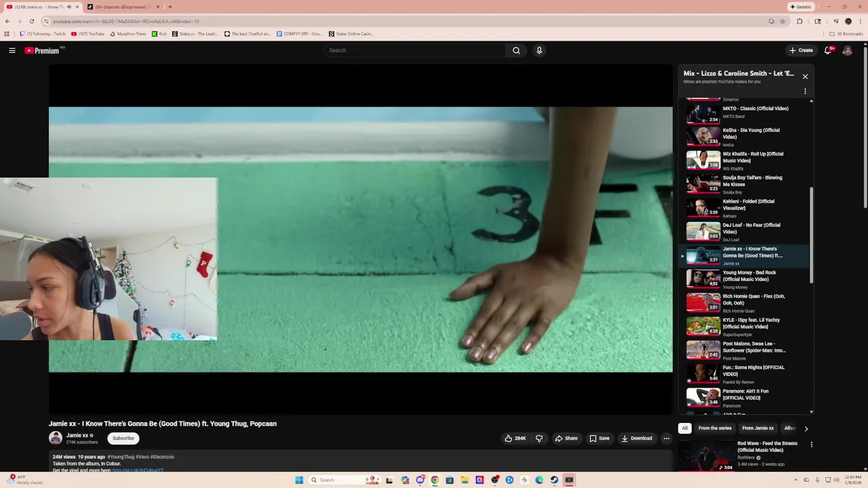Image resolution: width=868 pixels, height=488 pixels.
Task: Bookmark this page with star icon
Action: [x=782, y=21]
